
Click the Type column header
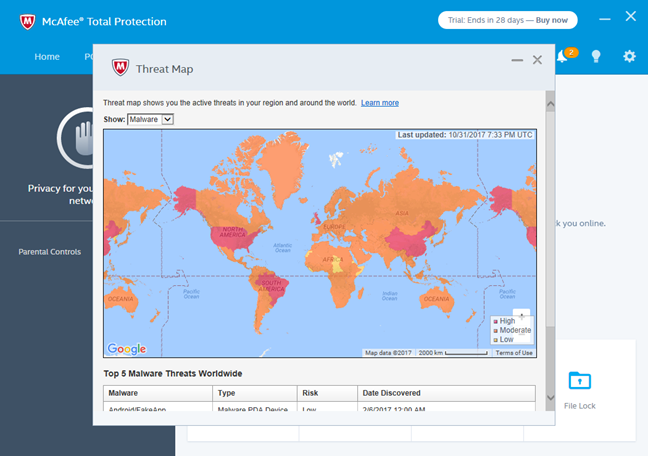[x=255, y=393]
